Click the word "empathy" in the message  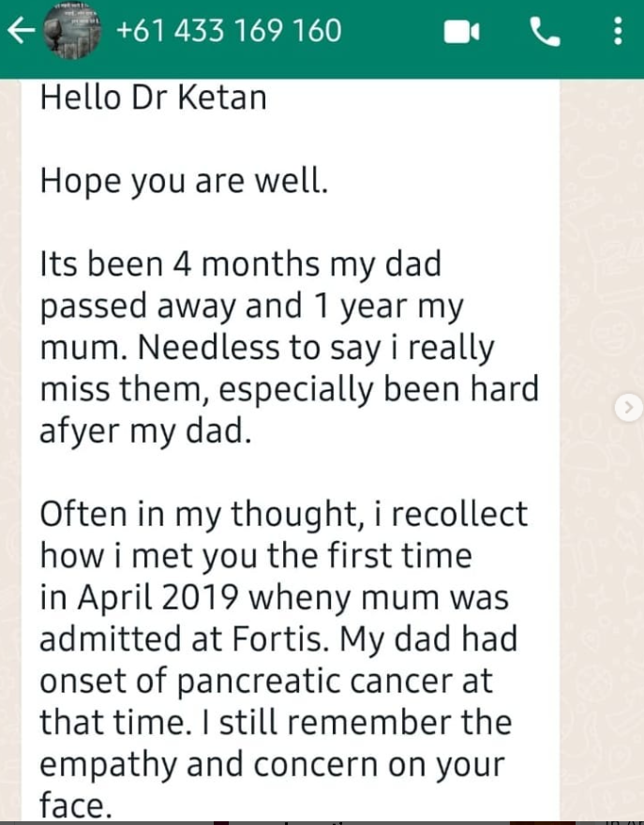[x=111, y=764]
